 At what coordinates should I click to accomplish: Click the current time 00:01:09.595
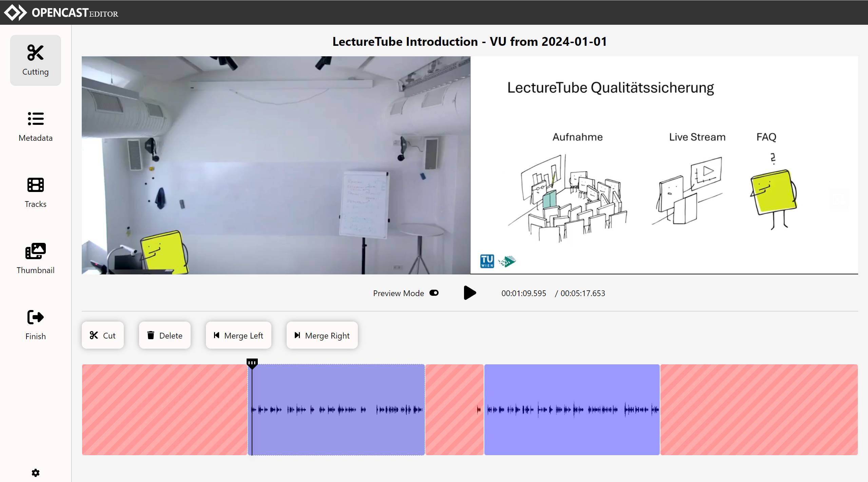pos(524,293)
